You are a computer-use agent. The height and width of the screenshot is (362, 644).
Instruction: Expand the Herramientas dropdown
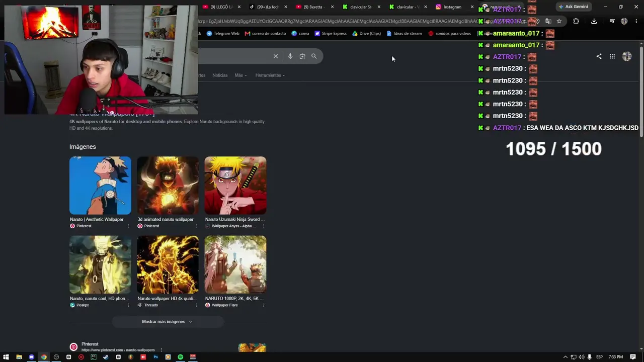click(270, 75)
